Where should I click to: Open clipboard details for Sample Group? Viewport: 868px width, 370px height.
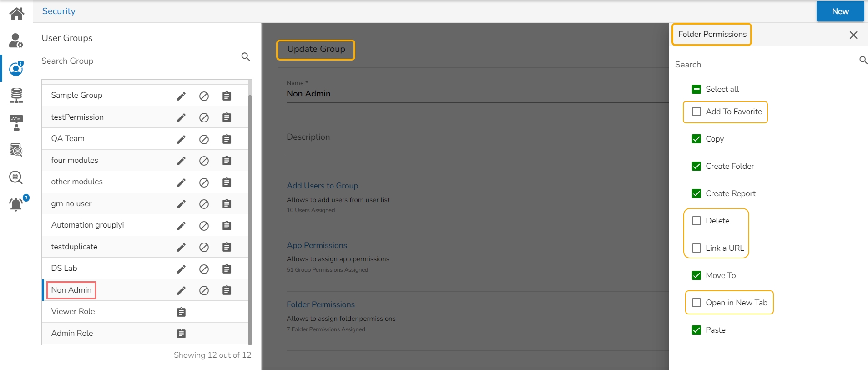(227, 96)
